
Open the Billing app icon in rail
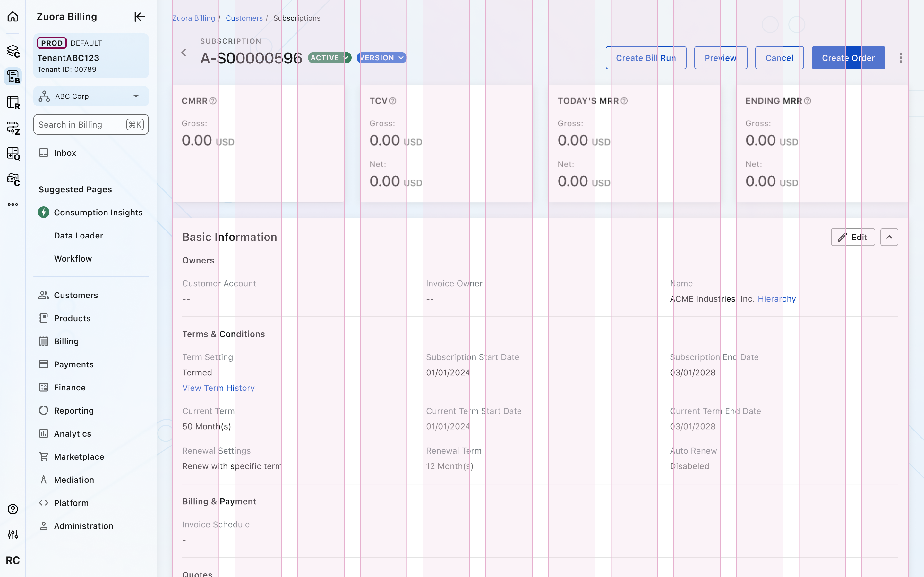click(13, 77)
